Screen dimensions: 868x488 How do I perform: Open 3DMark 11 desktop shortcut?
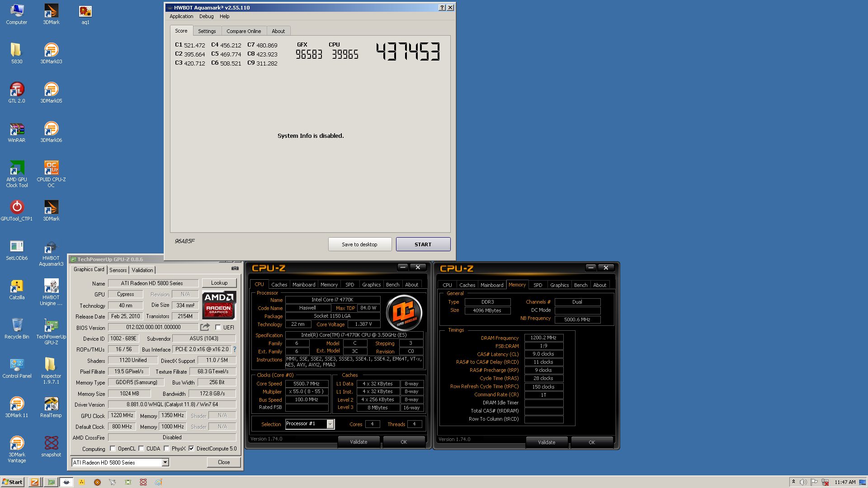pyautogui.click(x=17, y=407)
